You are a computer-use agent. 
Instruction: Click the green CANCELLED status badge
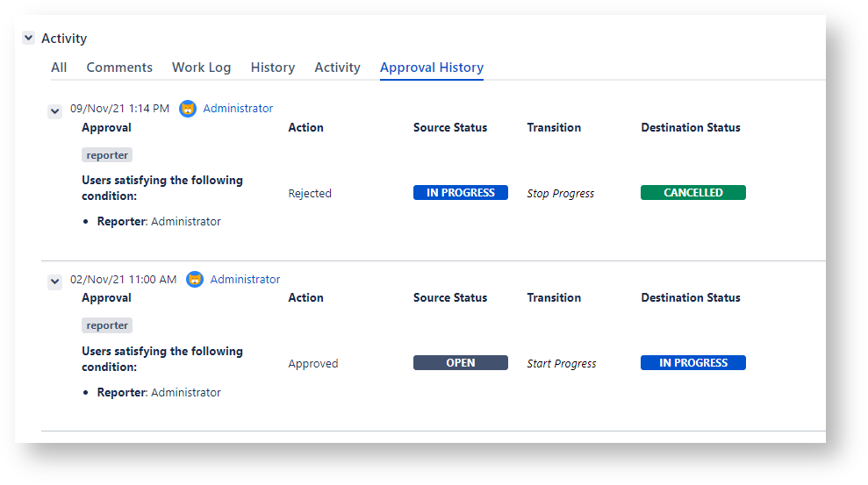[692, 193]
